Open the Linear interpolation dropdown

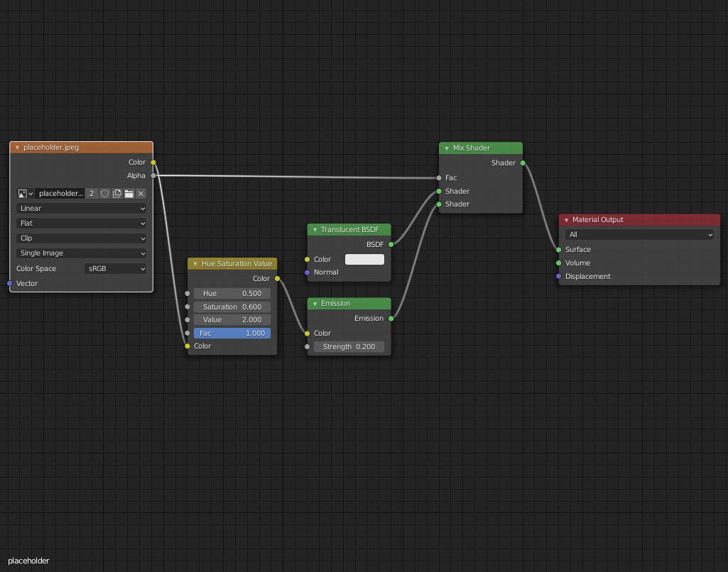pyautogui.click(x=81, y=208)
